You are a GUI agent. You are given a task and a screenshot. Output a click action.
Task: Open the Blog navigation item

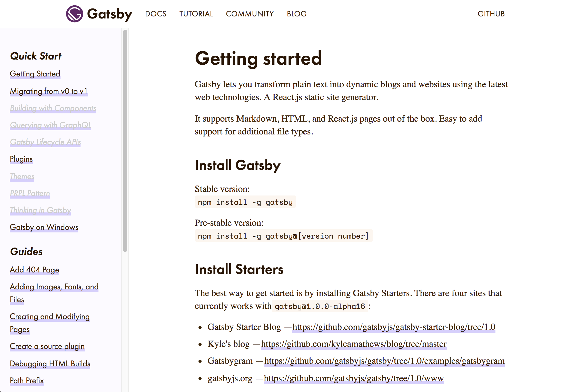click(x=296, y=14)
